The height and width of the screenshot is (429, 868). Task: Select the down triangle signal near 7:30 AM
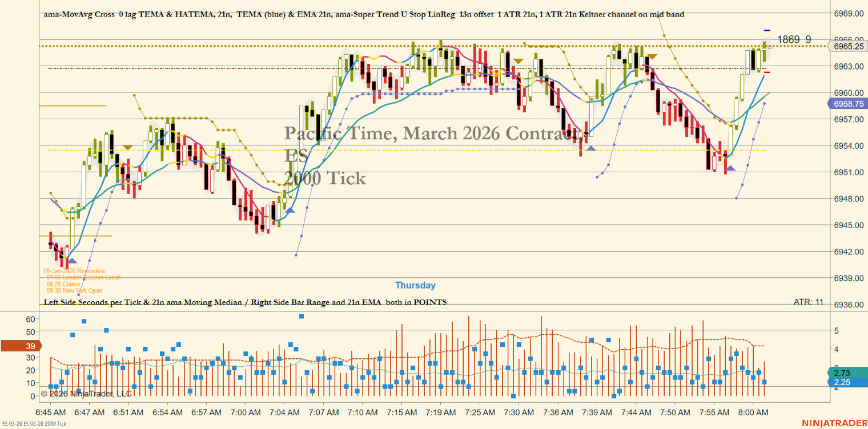518,61
